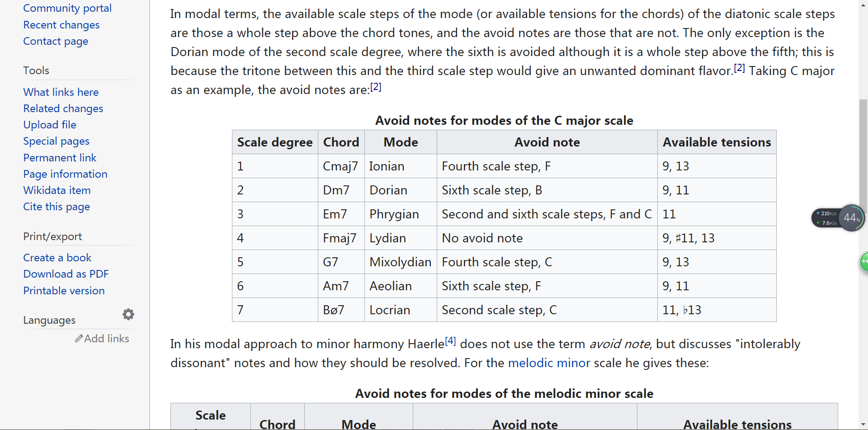This screenshot has height=430, width=868.
Task: Select Download as PDF
Action: 66,274
